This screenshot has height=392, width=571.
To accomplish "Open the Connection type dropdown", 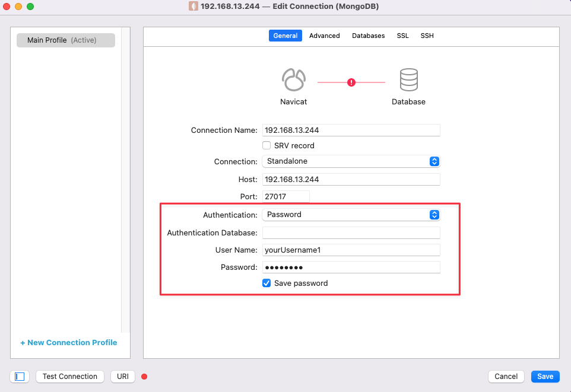I will (351, 161).
